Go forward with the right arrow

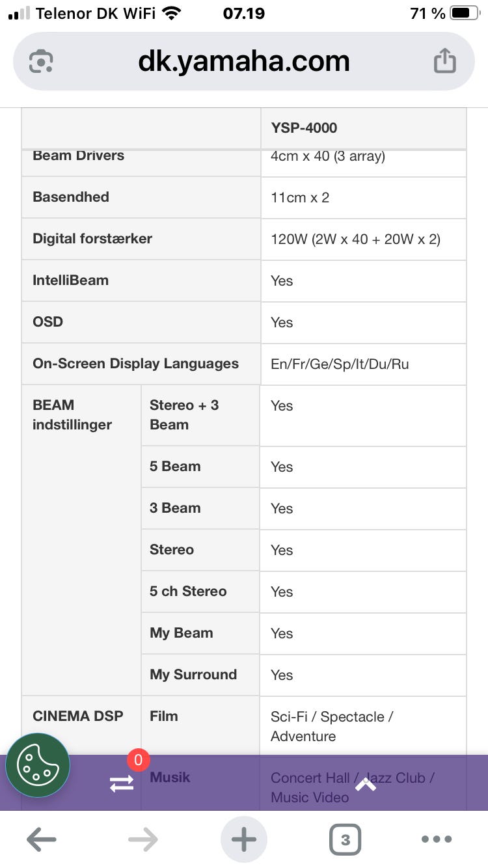142,839
